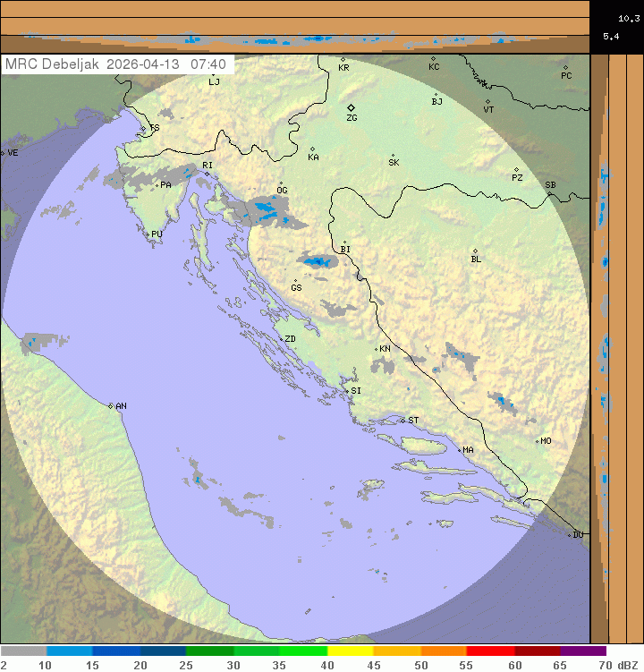Select the DU Dubrovnik marker
The image size is (644, 672).
click(570, 535)
